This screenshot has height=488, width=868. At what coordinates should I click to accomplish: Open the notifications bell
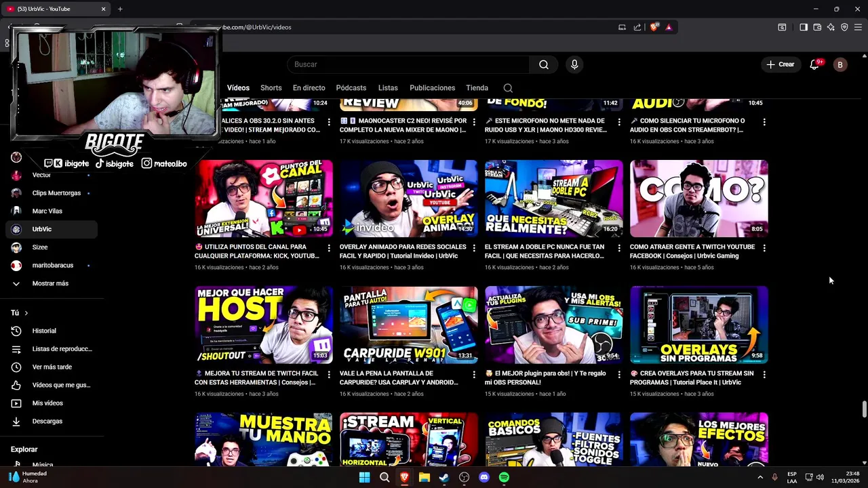[815, 64]
